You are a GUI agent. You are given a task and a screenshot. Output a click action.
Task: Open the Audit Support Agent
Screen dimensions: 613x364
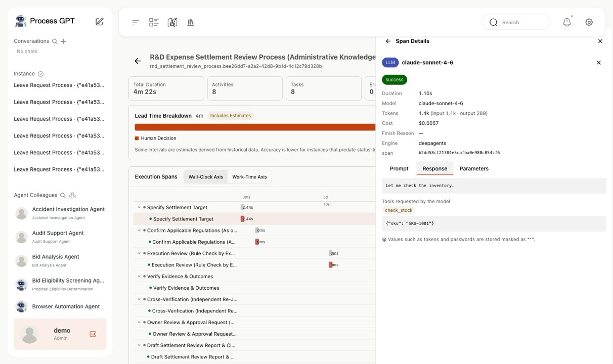click(x=60, y=237)
